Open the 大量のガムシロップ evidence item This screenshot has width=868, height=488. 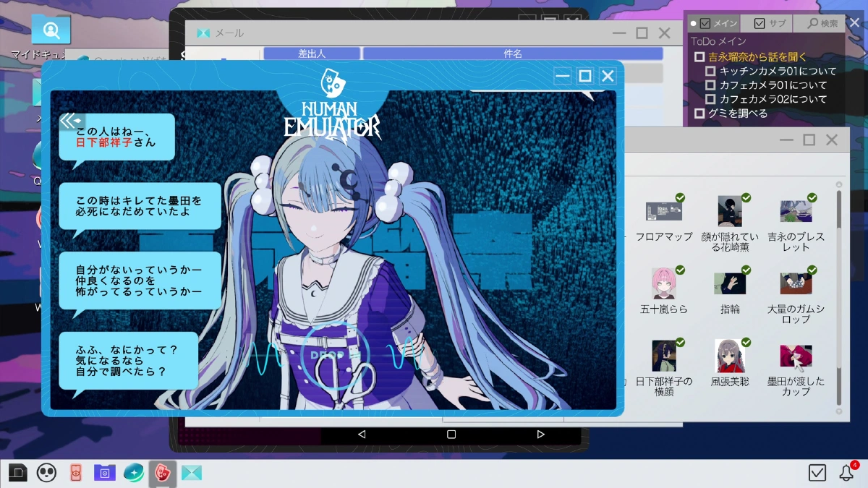tap(796, 296)
